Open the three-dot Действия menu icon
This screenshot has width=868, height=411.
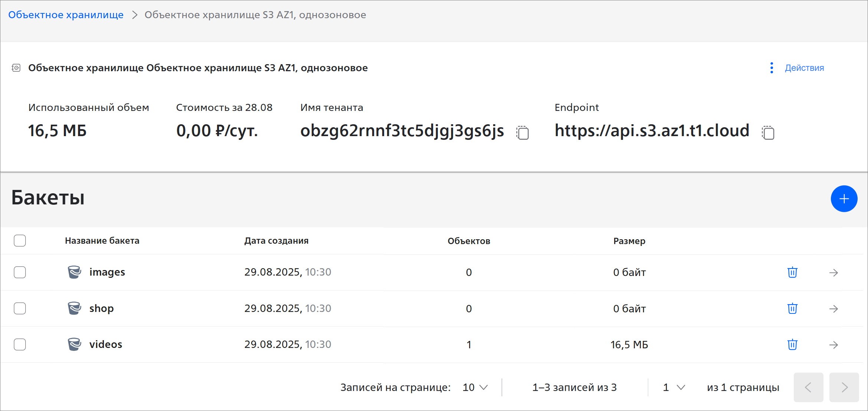coord(772,68)
